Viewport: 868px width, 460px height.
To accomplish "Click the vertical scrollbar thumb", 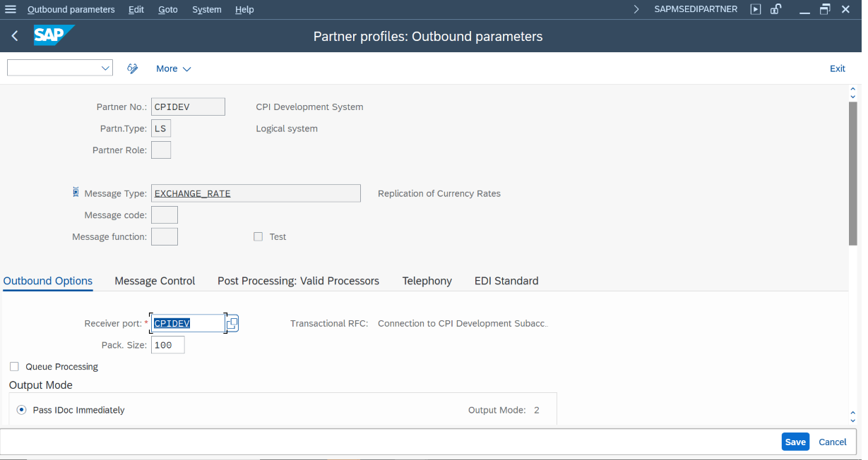I will (x=852, y=173).
